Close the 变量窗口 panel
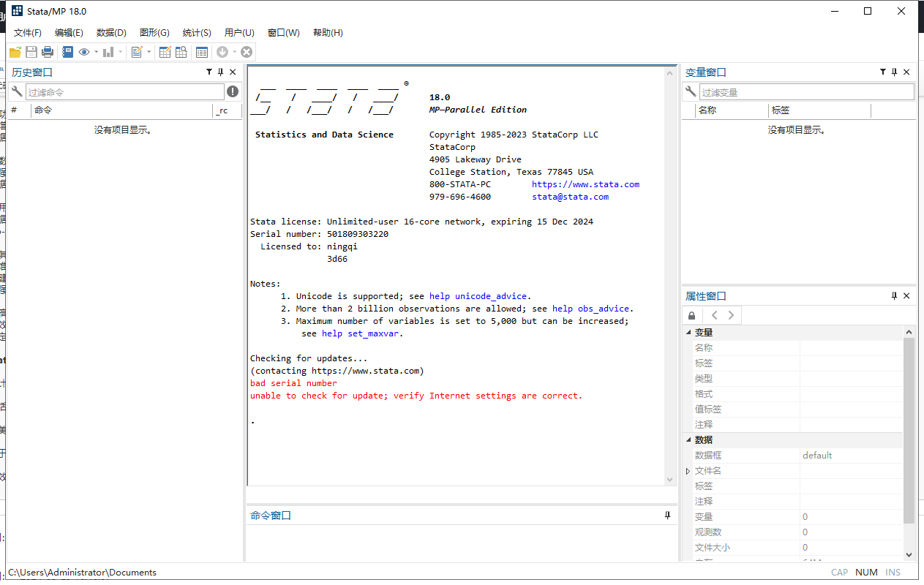Image resolution: width=924 pixels, height=585 pixels. coord(906,72)
